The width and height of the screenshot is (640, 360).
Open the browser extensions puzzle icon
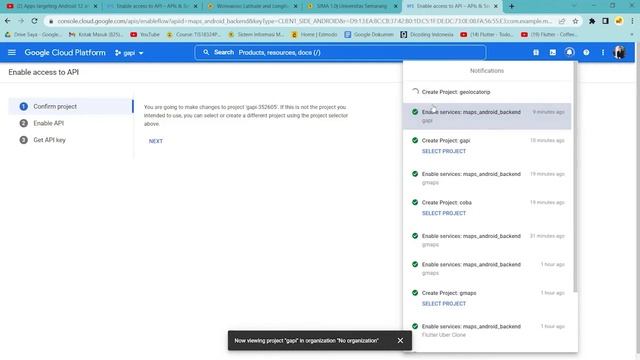pyautogui.click(x=592, y=21)
